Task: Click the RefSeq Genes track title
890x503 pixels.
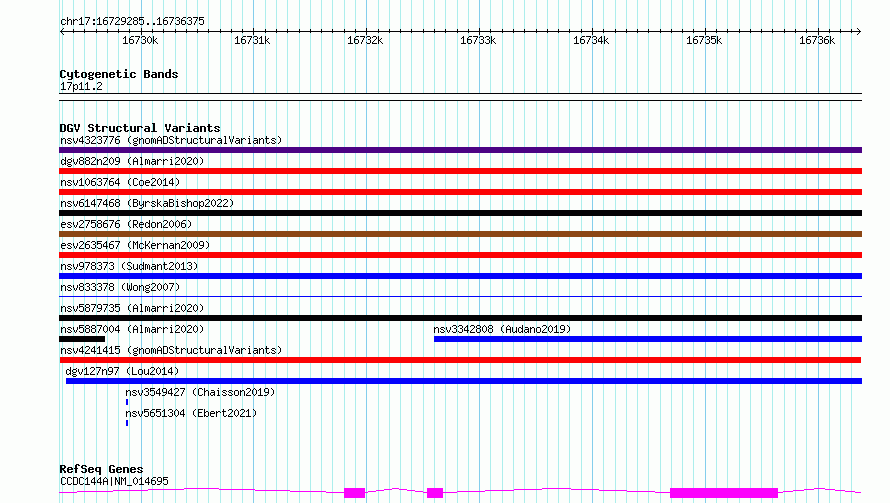Action: tap(101, 469)
